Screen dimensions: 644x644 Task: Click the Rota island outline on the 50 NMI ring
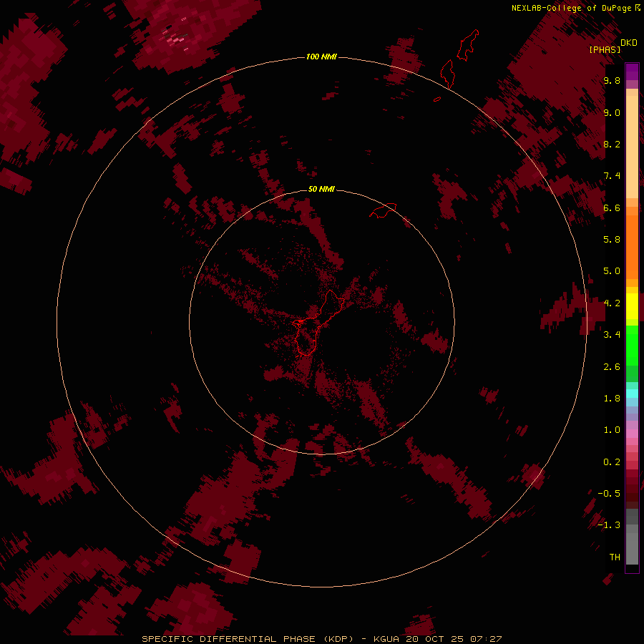pos(384,210)
